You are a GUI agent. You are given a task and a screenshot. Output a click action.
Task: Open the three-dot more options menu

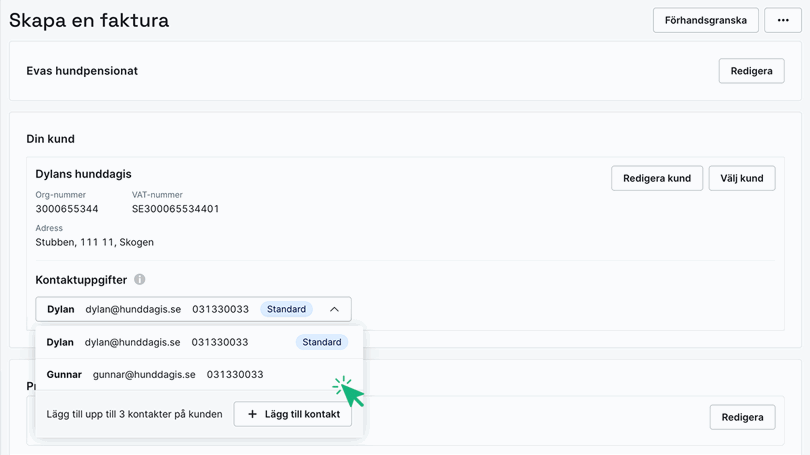[x=782, y=20]
